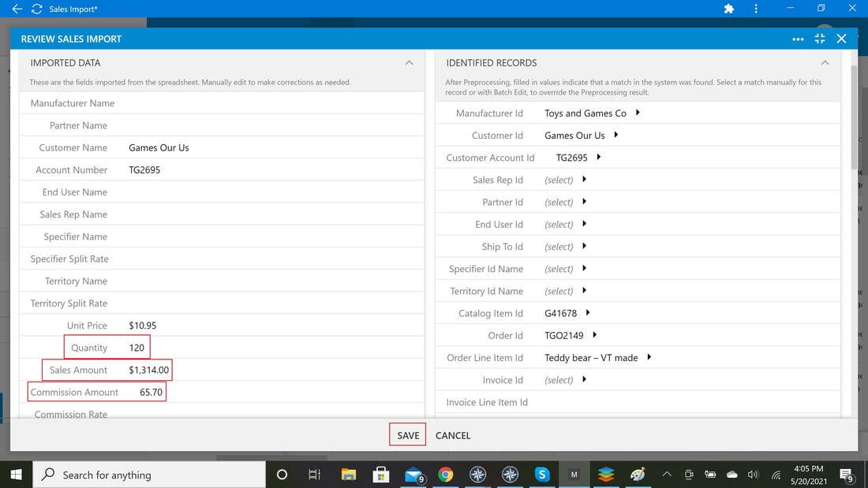The width and height of the screenshot is (868, 488).
Task: Open Invoice Id select arrow
Action: (x=584, y=379)
